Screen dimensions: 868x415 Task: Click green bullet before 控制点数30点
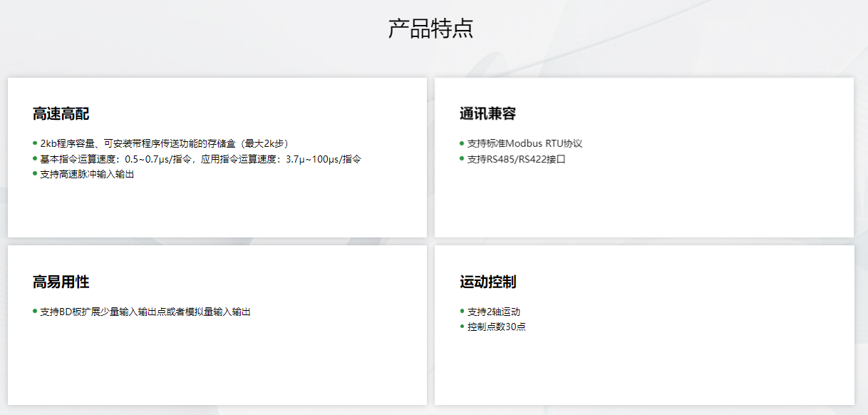(462, 326)
